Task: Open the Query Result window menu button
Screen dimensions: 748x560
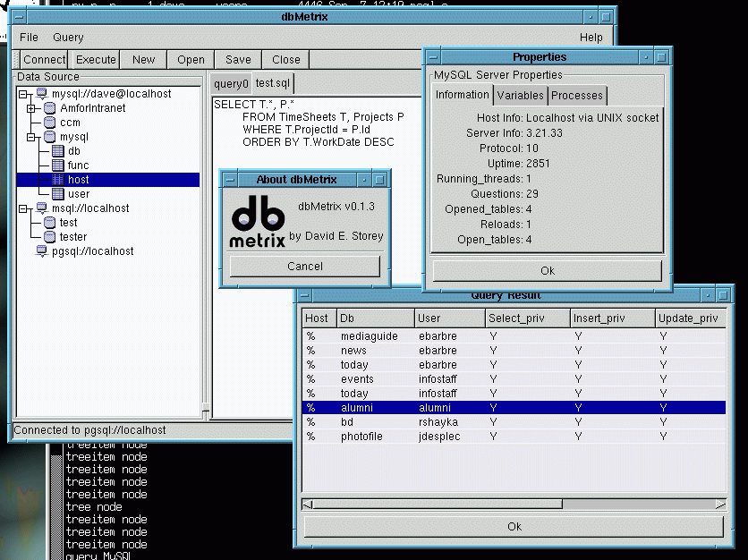Action: [305, 296]
